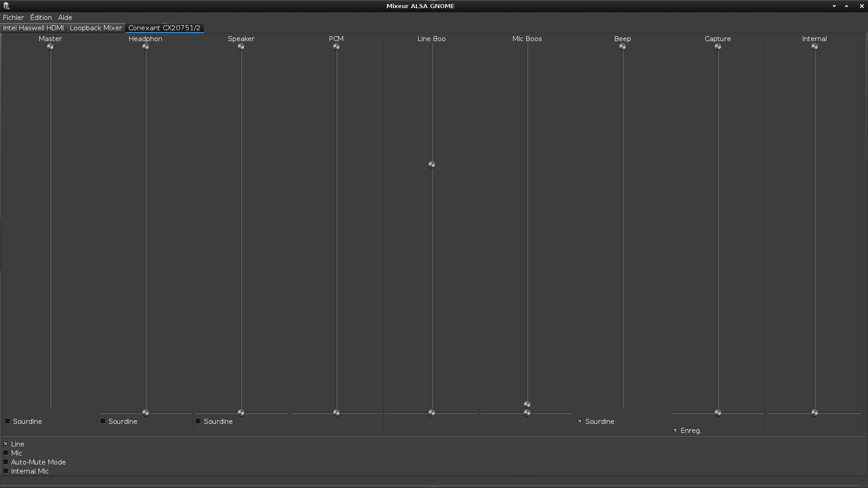Mute the Master channel with Sourdine
Viewport: 868px width, 488px height.
(x=8, y=422)
